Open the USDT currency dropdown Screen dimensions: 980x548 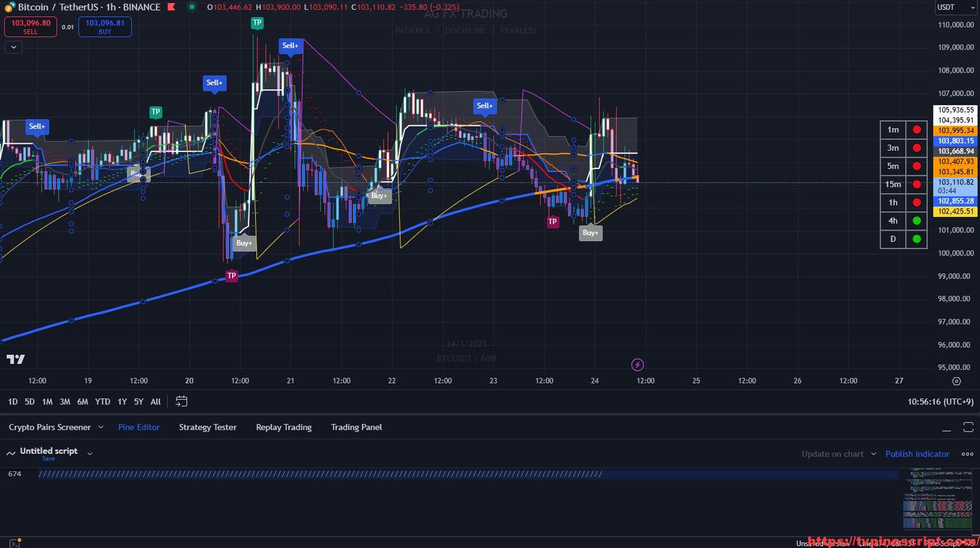(955, 7)
